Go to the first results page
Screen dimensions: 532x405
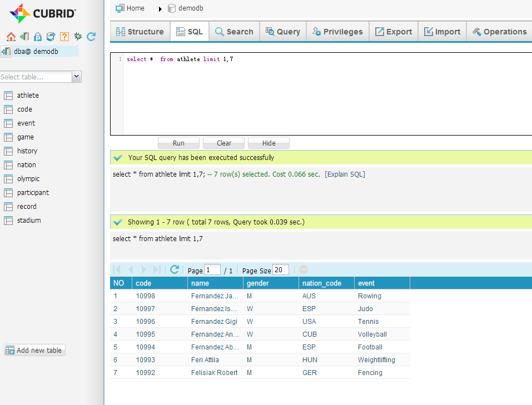116,269
